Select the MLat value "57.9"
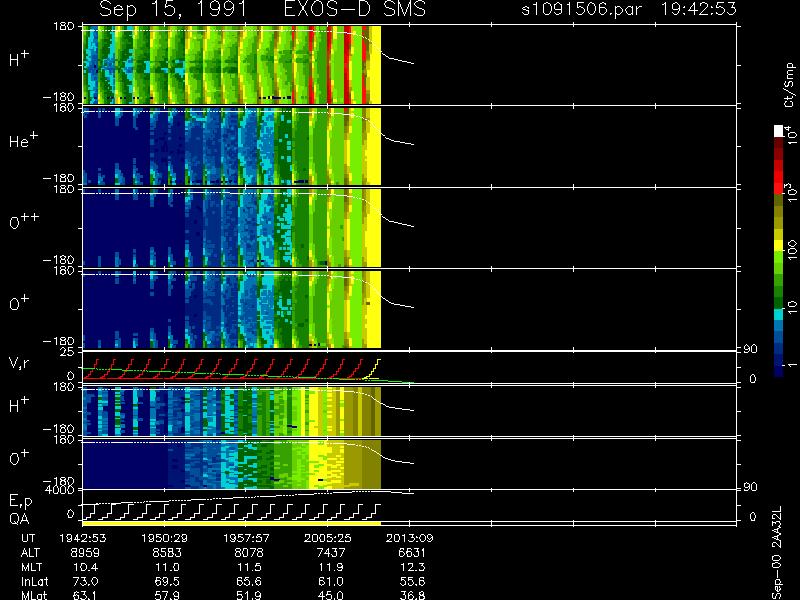Viewport: 800px width, 600px height. [x=167, y=595]
